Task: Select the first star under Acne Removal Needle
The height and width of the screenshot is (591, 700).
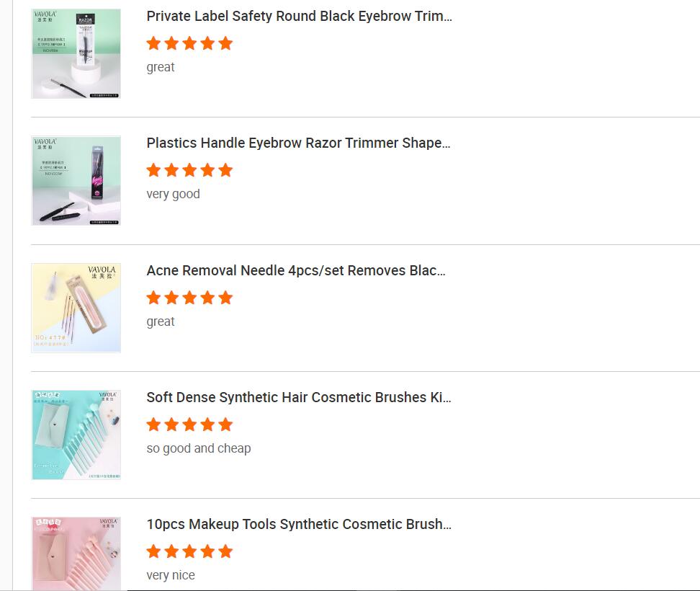Action: (153, 297)
